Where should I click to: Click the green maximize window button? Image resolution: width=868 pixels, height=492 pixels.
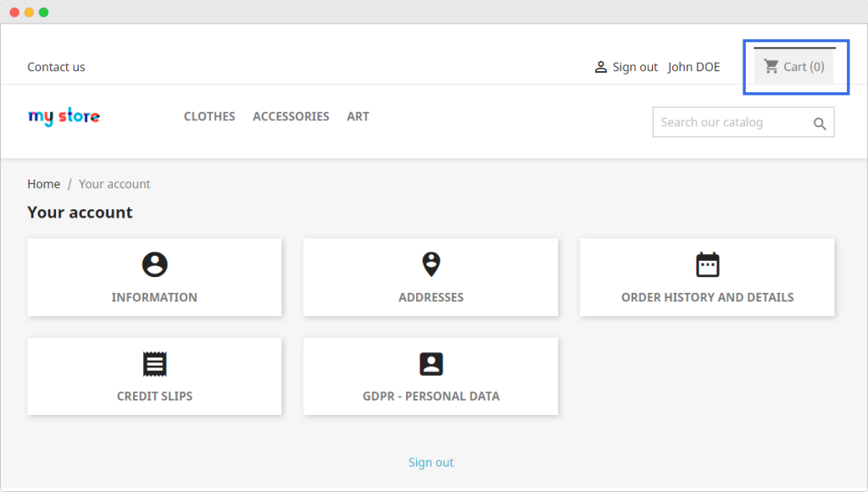pos(44,12)
